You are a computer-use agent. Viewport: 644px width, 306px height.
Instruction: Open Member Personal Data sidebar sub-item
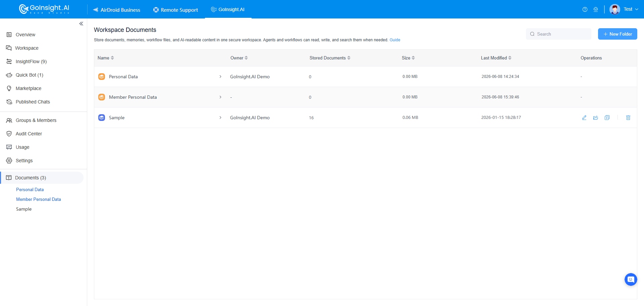coord(39,199)
